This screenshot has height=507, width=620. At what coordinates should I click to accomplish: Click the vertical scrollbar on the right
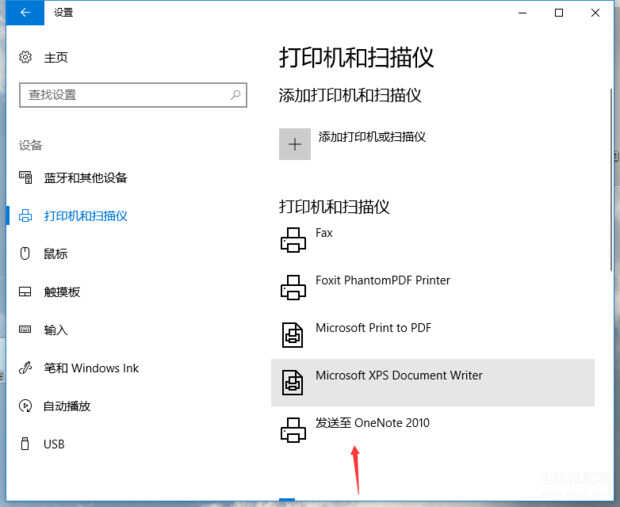(611, 180)
